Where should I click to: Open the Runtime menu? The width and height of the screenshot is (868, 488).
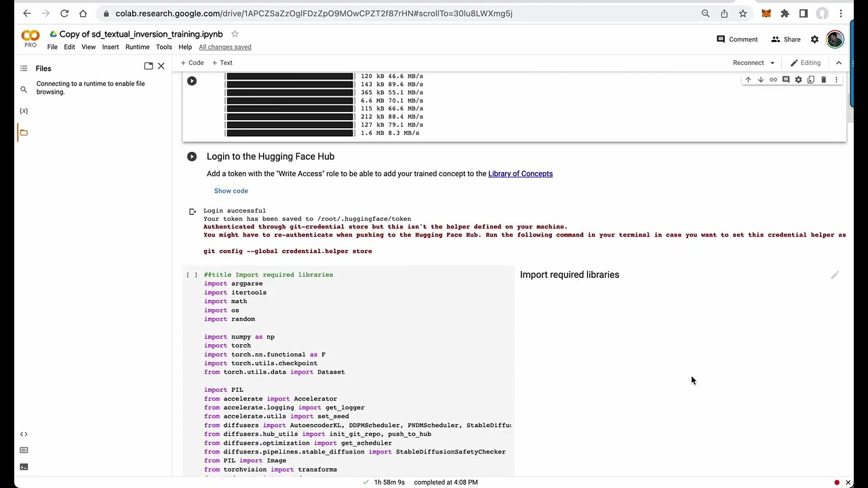click(x=137, y=47)
